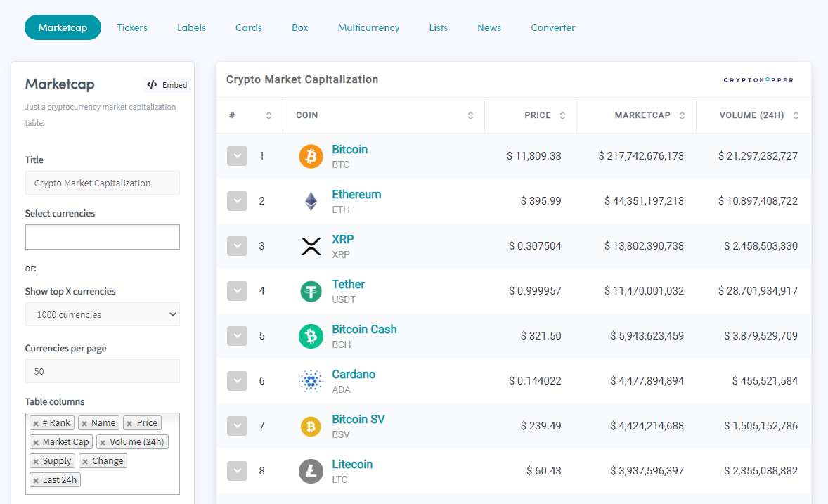
Task: Click the Cryptohopper logo
Action: (x=758, y=80)
